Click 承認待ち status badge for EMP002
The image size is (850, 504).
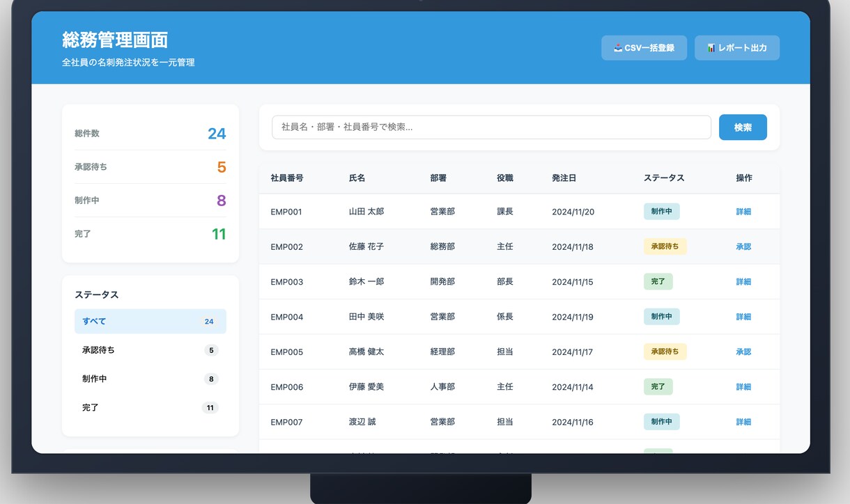665,246
